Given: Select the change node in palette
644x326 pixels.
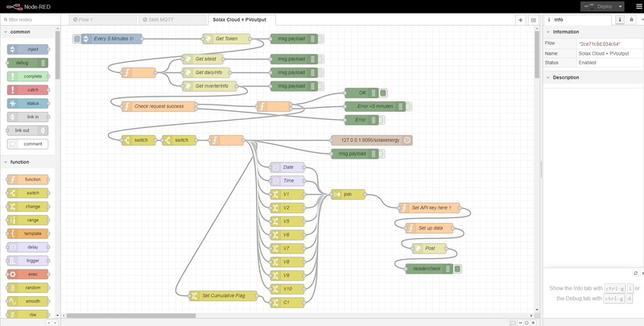Looking at the screenshot, I should [27, 207].
